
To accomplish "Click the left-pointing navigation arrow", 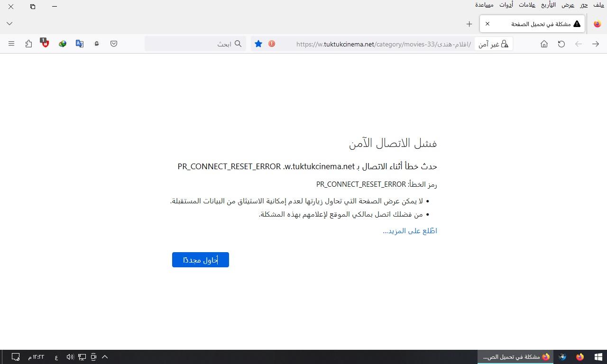I will coord(578,44).
